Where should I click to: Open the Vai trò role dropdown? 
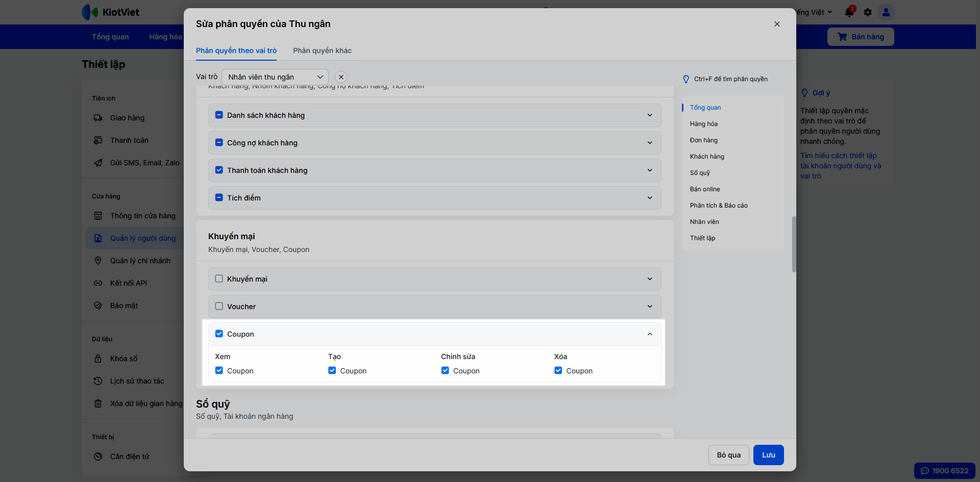click(x=275, y=77)
